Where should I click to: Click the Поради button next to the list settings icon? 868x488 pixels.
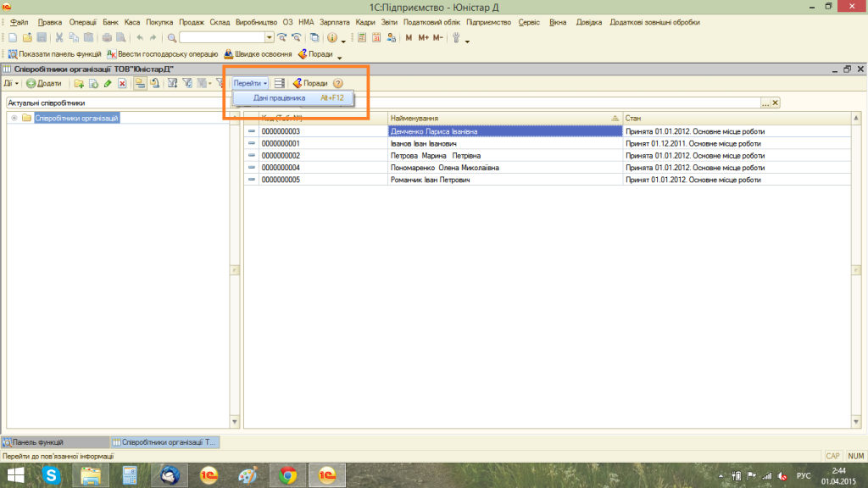[310, 84]
